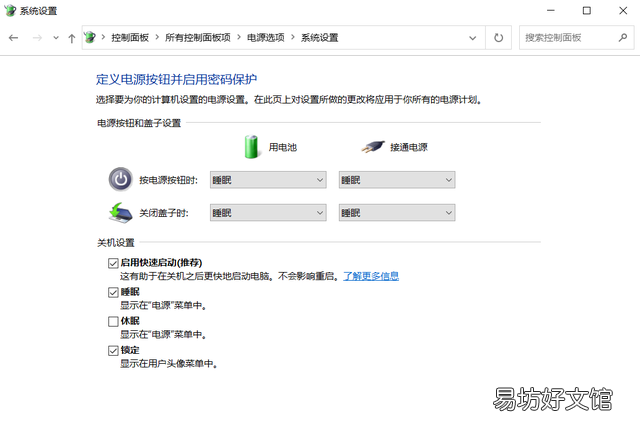Open power button on-battery dropdown

268,180
